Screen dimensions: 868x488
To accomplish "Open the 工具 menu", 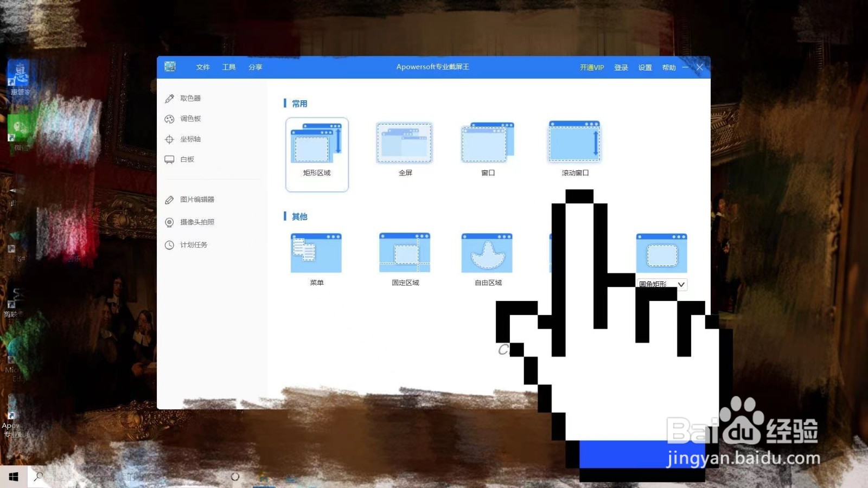I will click(229, 67).
